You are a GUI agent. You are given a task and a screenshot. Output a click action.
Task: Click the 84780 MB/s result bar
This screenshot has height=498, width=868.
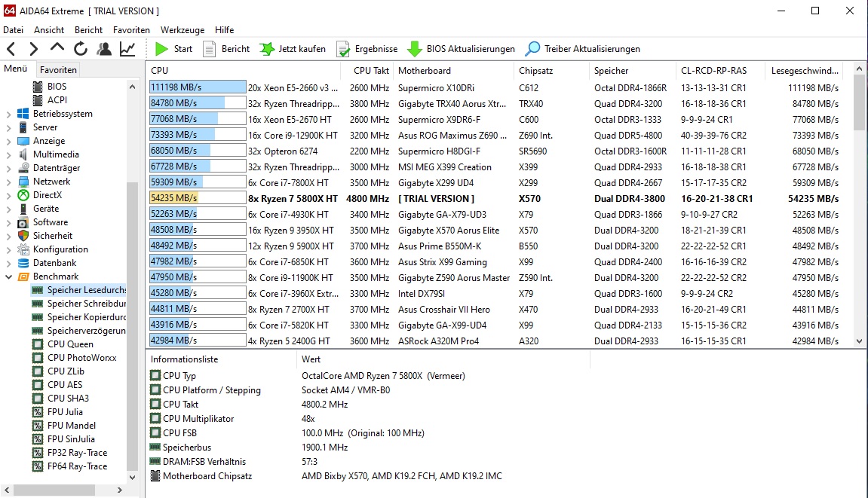pyautogui.click(x=198, y=103)
